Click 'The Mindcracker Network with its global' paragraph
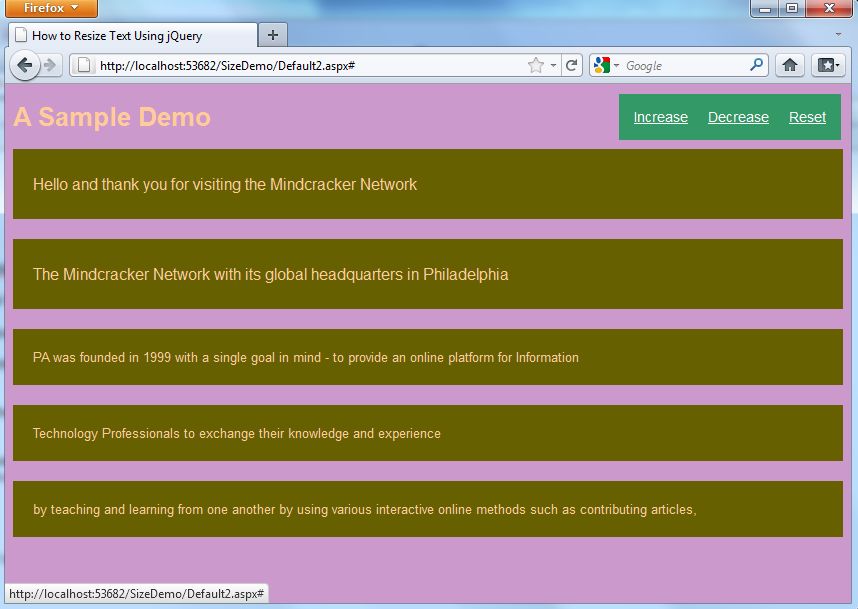Viewport: 858px width, 609px height. 270,274
